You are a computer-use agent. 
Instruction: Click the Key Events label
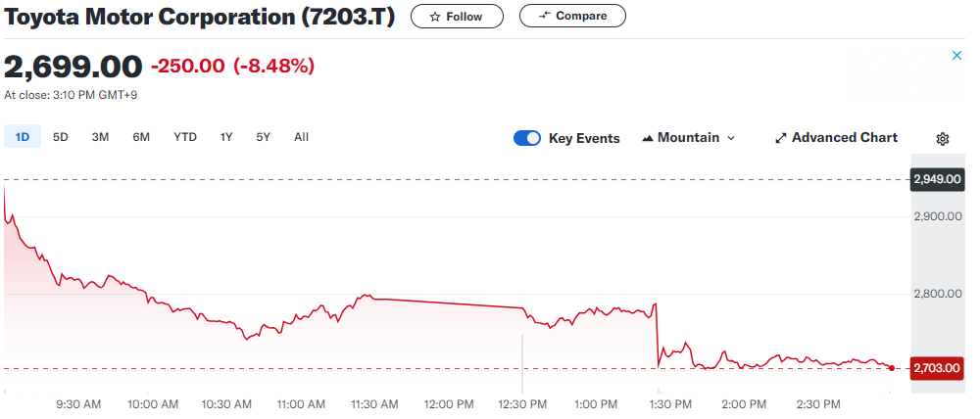[x=584, y=138]
